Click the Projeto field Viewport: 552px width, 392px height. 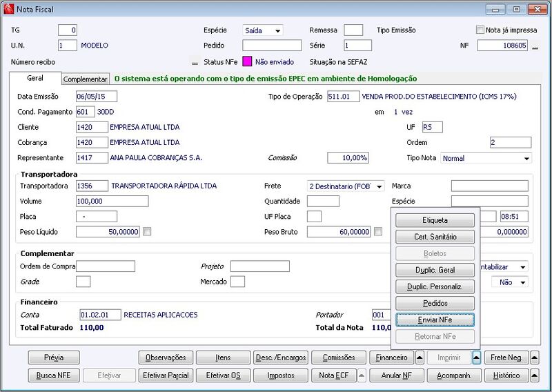click(x=260, y=266)
